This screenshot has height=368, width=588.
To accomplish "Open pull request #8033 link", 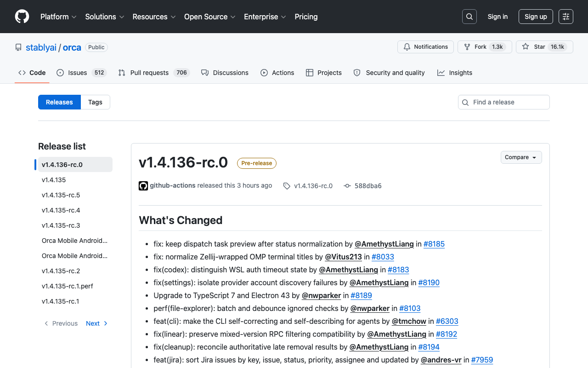I will pos(383,257).
